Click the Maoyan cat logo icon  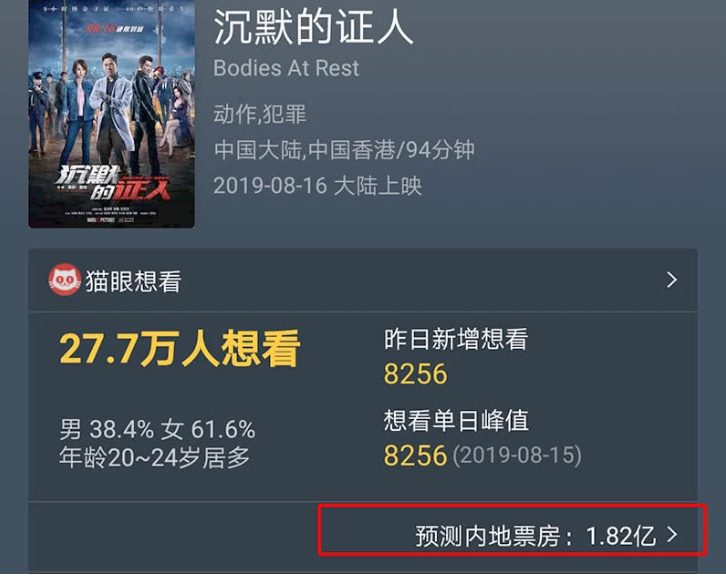65,280
